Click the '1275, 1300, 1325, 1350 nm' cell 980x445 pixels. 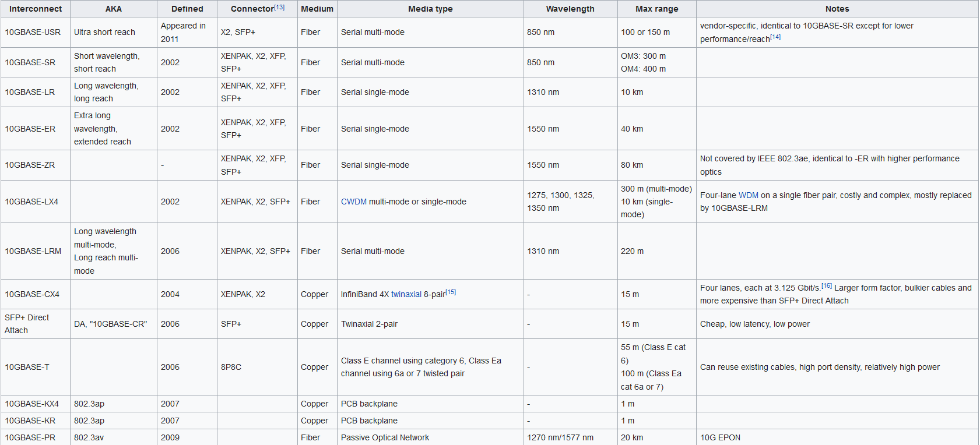pos(570,202)
